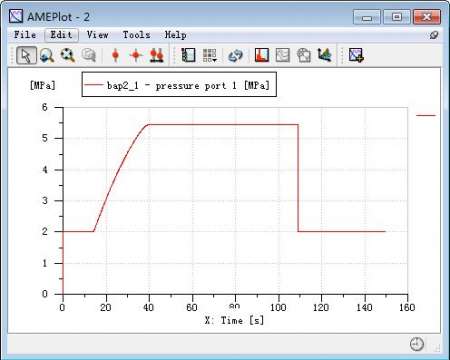Click the bap2_1 pressure port legend entry
This screenshot has width=450, height=360.
tap(179, 85)
